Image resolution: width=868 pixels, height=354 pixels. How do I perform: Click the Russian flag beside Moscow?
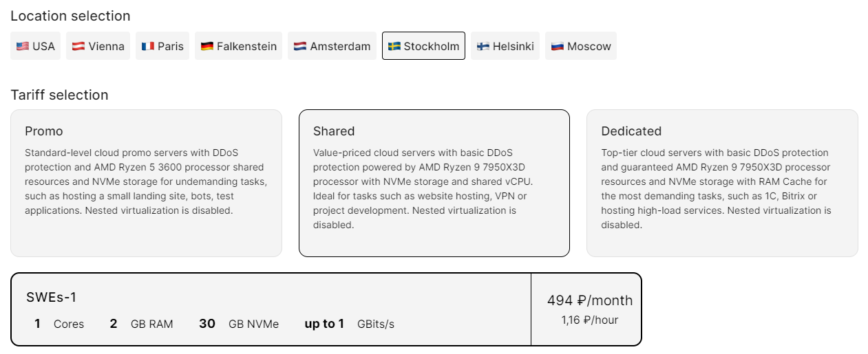point(558,47)
